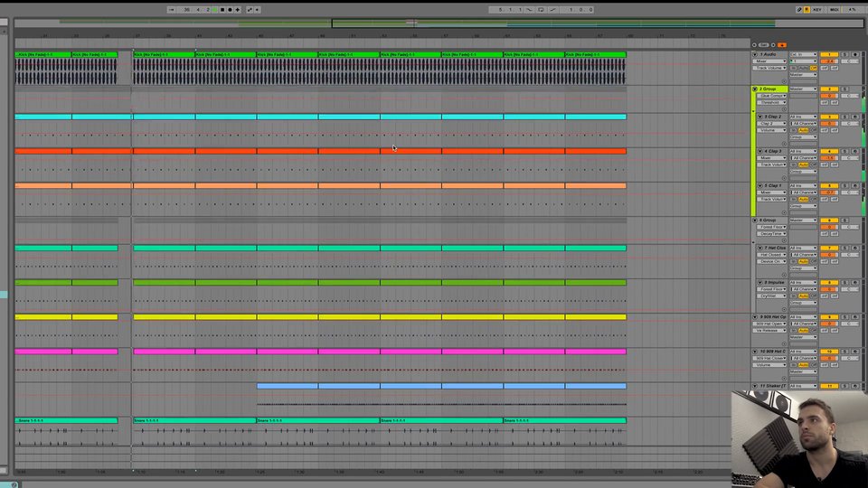868x488 pixels.
Task: Solo the 2 Group track
Action: tap(844, 89)
